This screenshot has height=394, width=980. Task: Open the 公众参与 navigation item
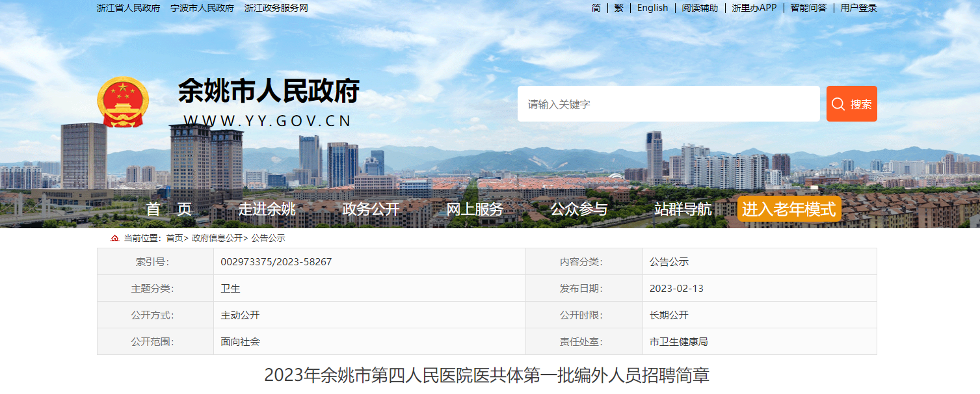[579, 209]
